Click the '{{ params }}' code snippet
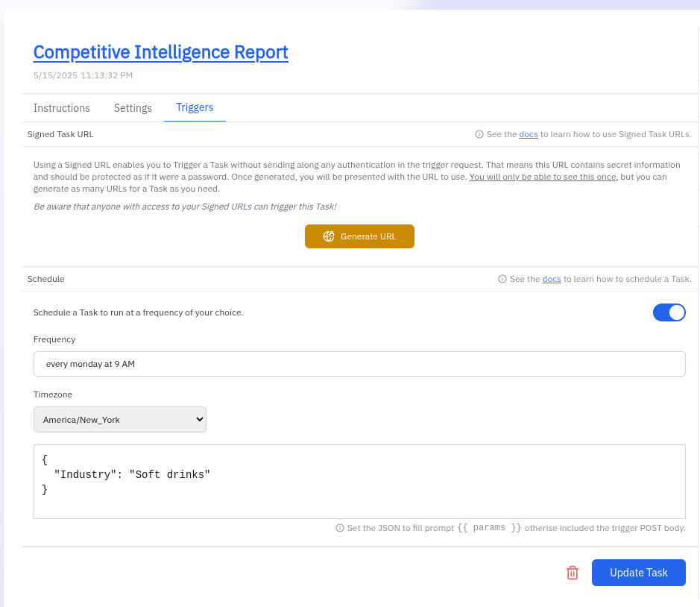Viewport: 700px width, 607px height. (489, 528)
